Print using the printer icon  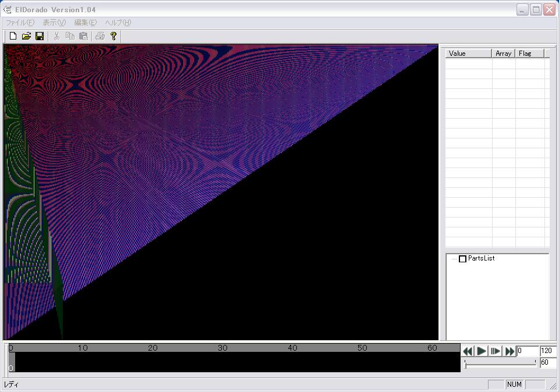point(100,36)
